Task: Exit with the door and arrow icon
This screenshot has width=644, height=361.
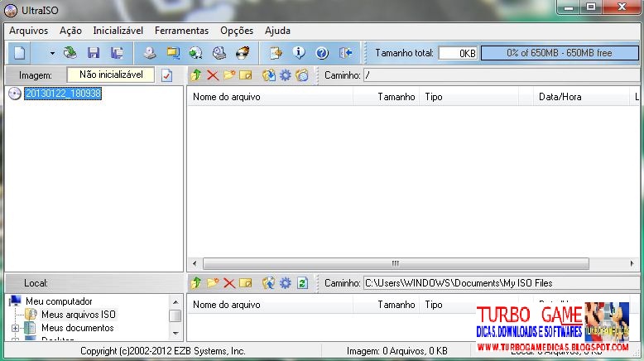Action: (x=345, y=53)
